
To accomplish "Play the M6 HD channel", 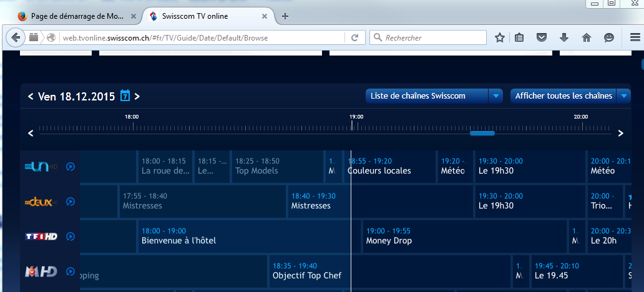I will [71, 271].
